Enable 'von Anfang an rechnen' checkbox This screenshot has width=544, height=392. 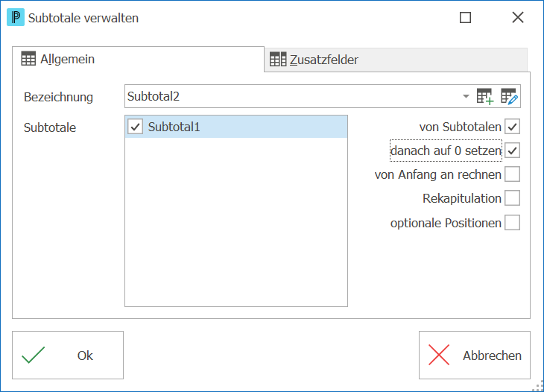[x=512, y=174]
